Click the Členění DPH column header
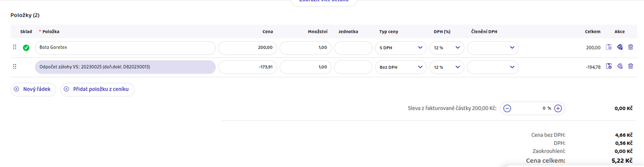Image resolution: width=644 pixels, height=167 pixels. click(484, 31)
